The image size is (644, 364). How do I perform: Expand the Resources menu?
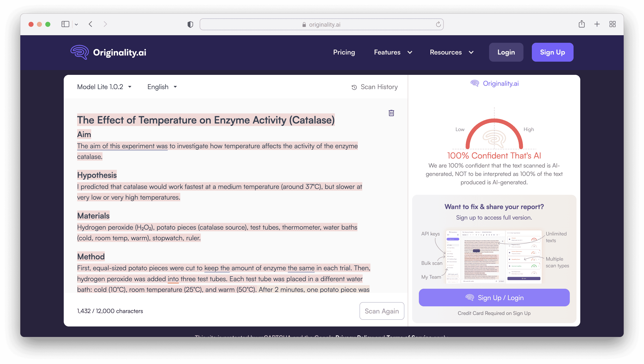tap(452, 52)
